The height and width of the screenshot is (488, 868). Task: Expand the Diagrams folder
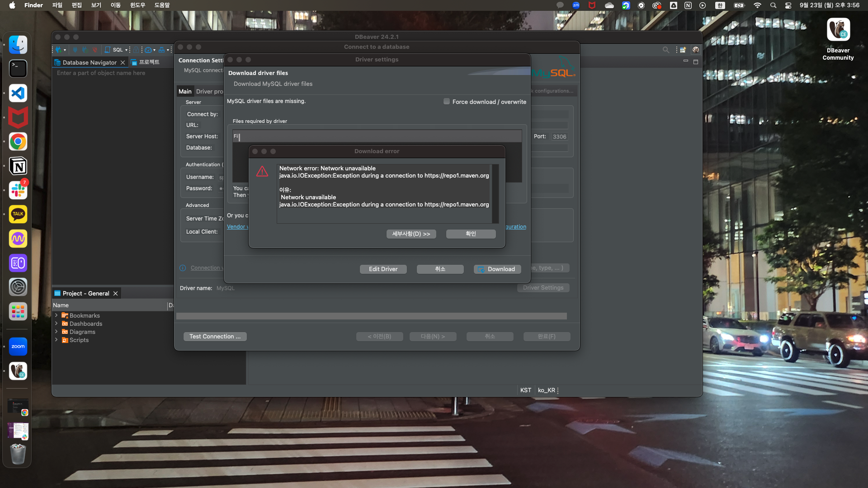click(56, 332)
